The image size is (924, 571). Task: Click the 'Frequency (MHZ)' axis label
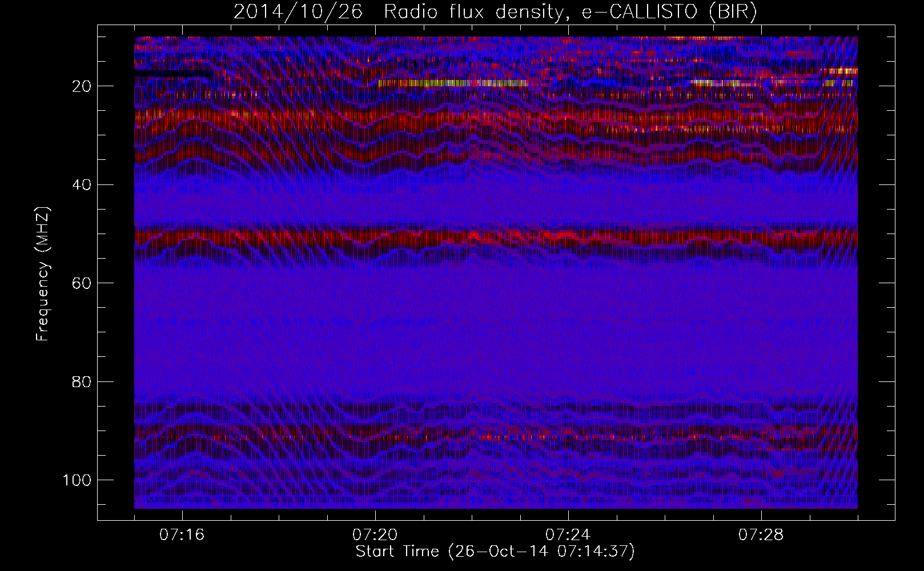pos(43,274)
